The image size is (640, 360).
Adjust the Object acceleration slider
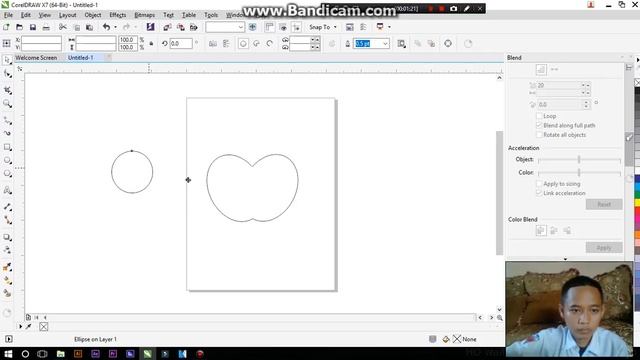tap(579, 160)
